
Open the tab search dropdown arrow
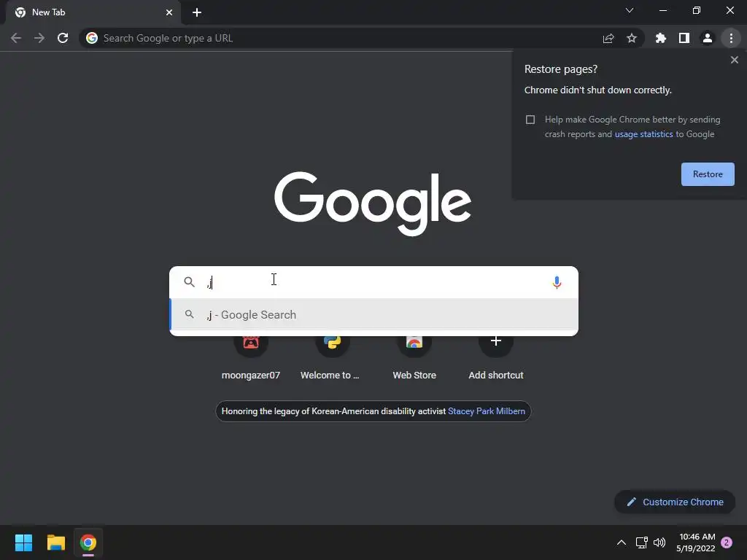coord(630,10)
